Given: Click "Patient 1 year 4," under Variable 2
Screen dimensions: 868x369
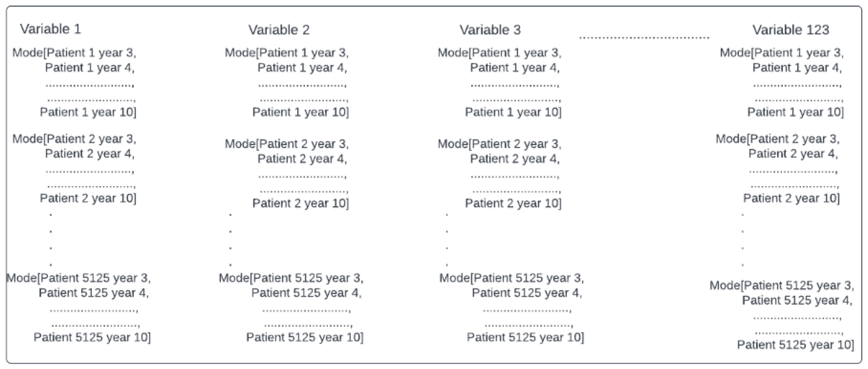Looking at the screenshot, I should point(302,68).
